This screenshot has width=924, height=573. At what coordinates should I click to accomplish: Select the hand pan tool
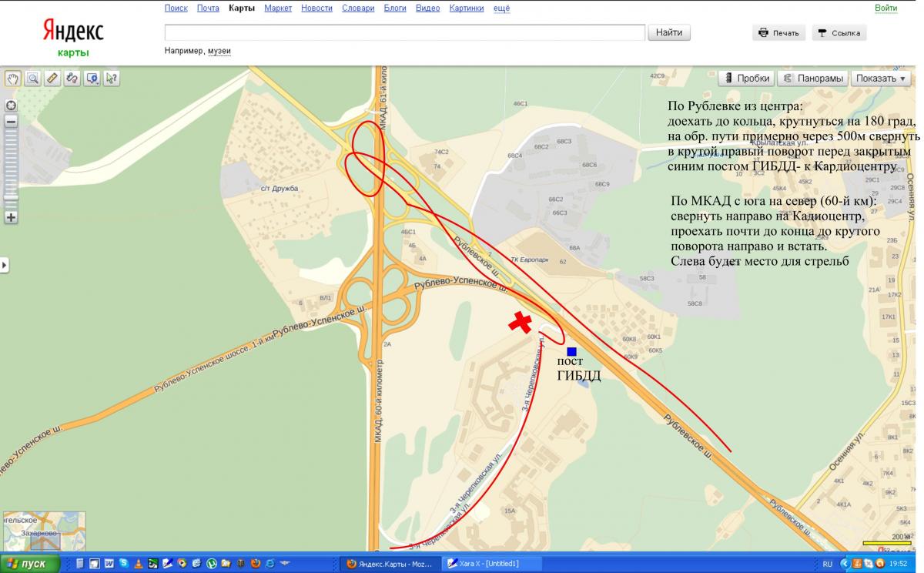(13, 78)
